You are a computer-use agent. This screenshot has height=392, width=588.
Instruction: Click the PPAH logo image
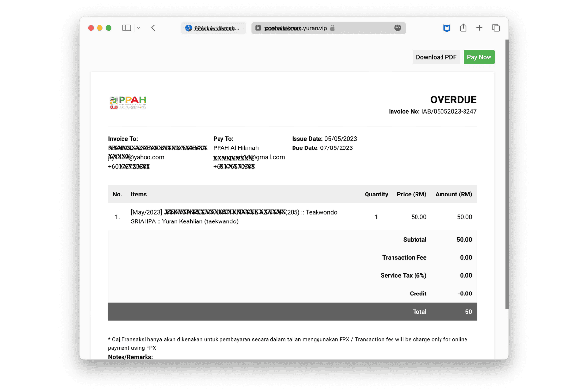click(x=128, y=102)
